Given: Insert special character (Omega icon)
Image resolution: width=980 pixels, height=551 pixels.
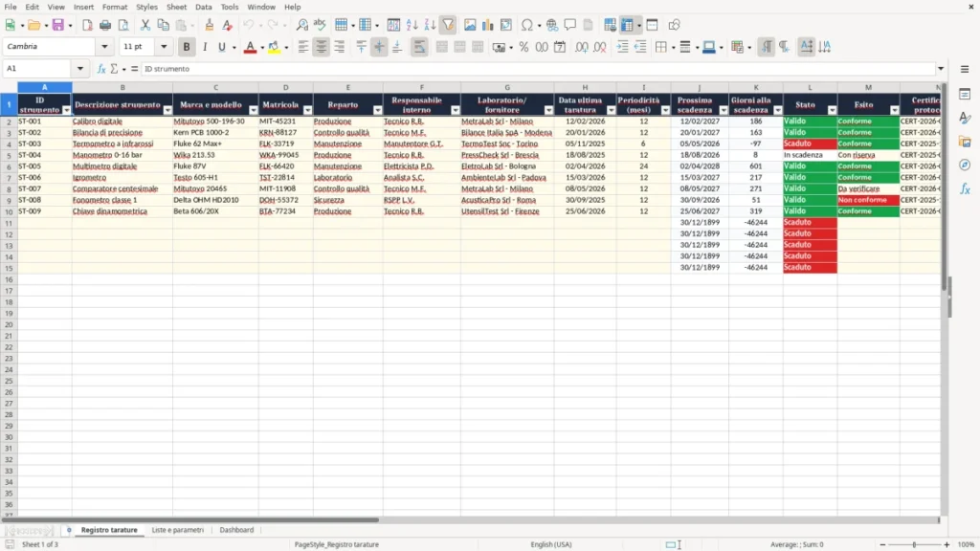Looking at the screenshot, I should click(x=527, y=25).
